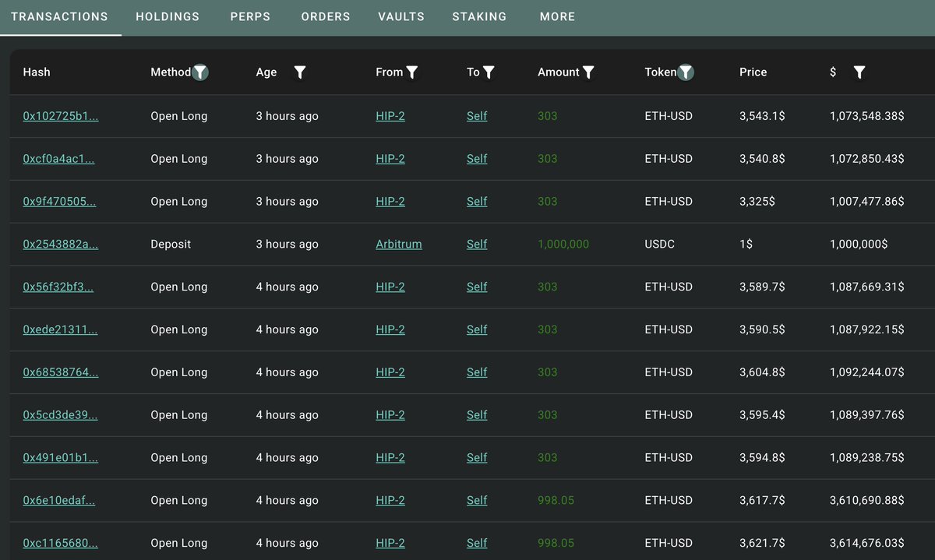Open transaction hash 0x68538764...
Screen dimensions: 935x560
[x=61, y=373]
